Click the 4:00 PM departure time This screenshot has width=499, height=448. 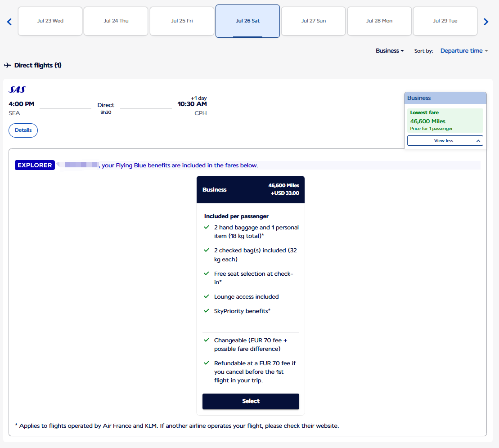tap(21, 104)
